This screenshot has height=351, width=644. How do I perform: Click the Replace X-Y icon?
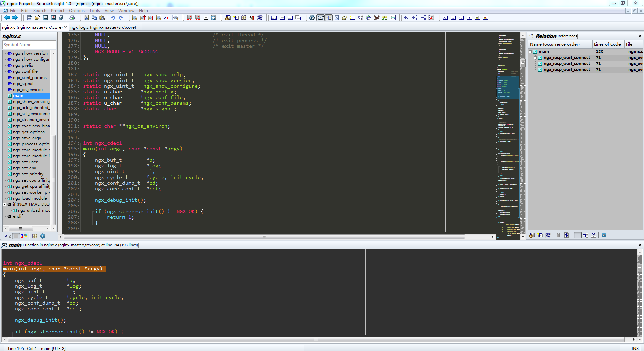click(x=167, y=18)
